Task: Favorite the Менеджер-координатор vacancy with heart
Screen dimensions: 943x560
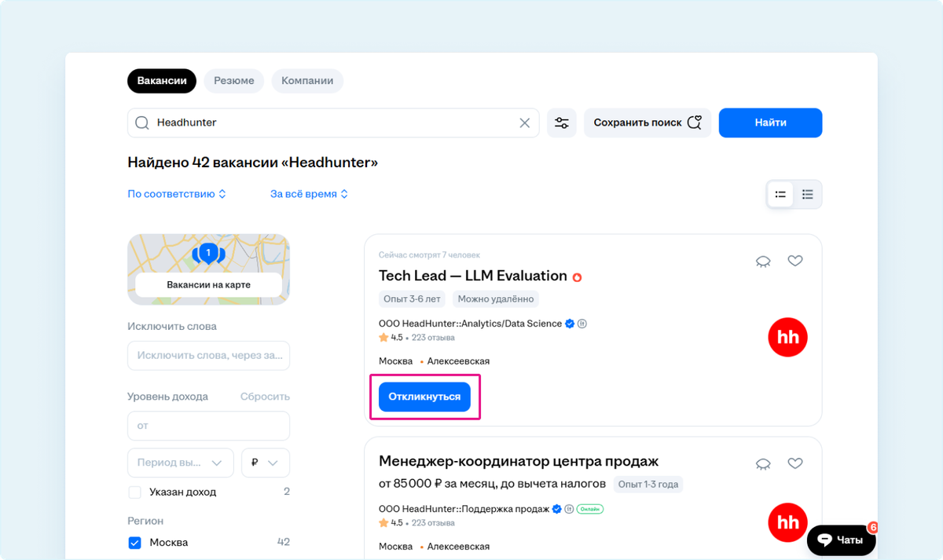Action: tap(795, 463)
